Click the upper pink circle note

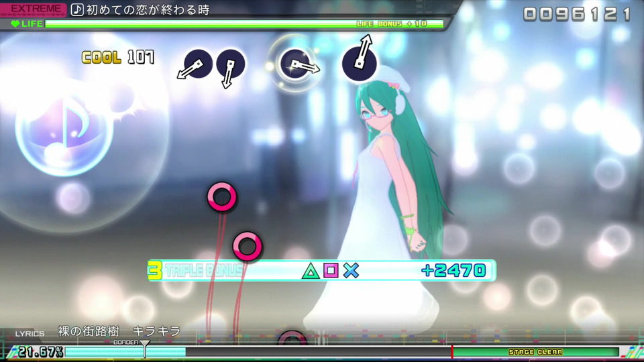(222, 197)
